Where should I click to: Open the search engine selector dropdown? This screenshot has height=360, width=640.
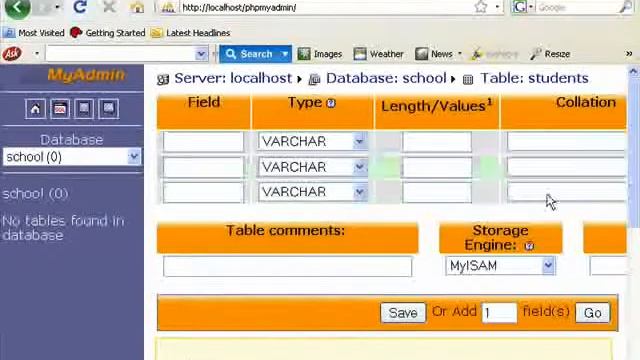531,7
